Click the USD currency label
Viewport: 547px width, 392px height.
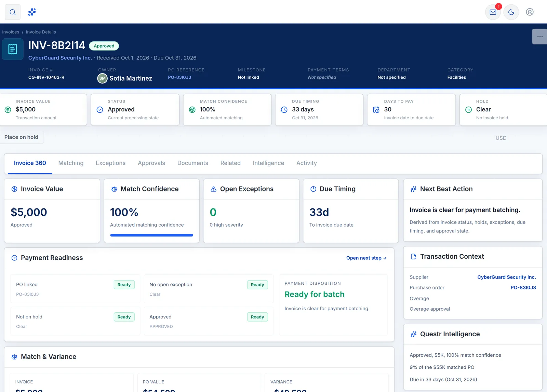[501, 138]
